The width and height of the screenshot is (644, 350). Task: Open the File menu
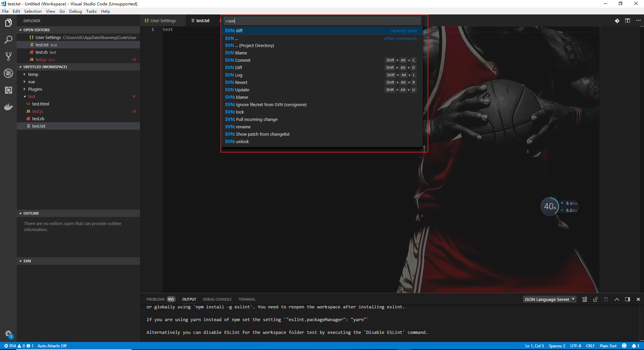[x=5, y=11]
